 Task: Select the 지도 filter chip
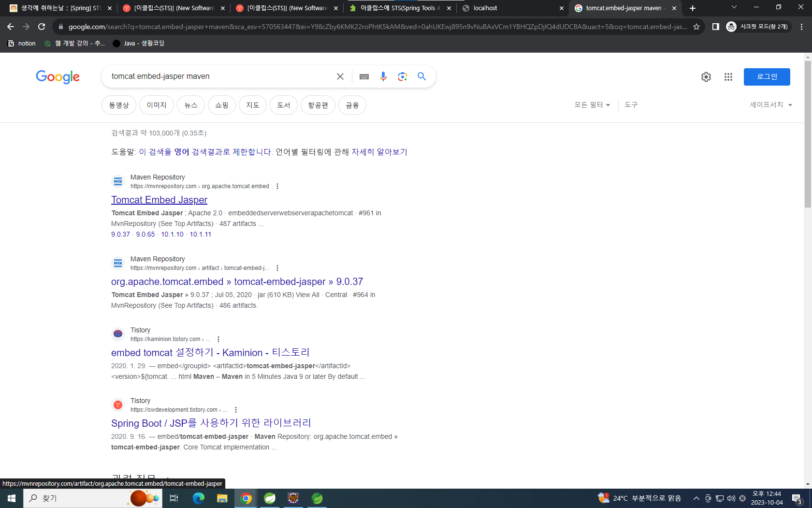click(x=253, y=105)
